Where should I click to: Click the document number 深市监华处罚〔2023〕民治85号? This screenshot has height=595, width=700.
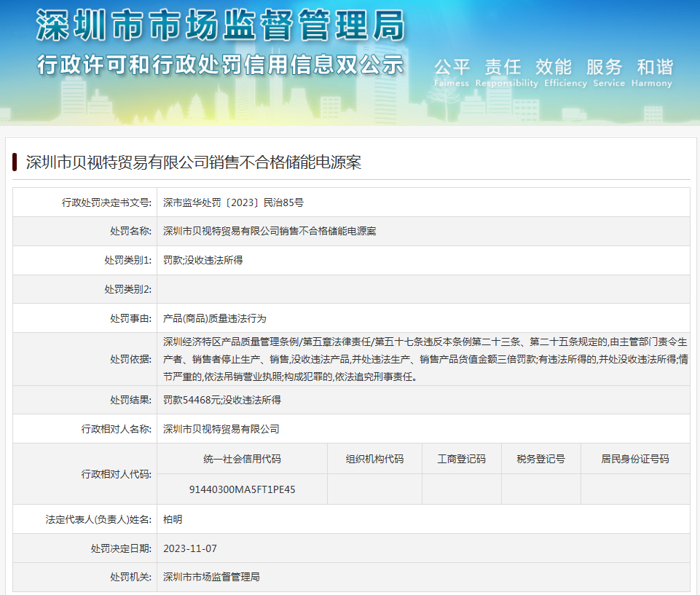tap(233, 202)
